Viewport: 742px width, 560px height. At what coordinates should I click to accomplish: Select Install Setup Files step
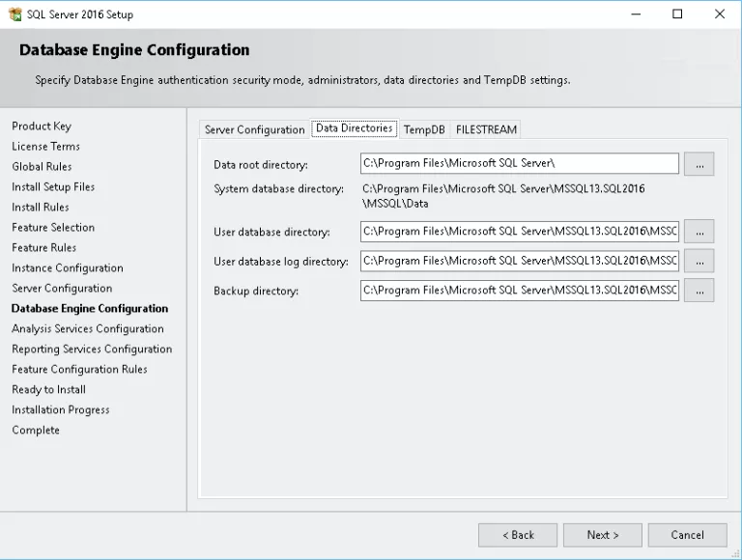53,186
